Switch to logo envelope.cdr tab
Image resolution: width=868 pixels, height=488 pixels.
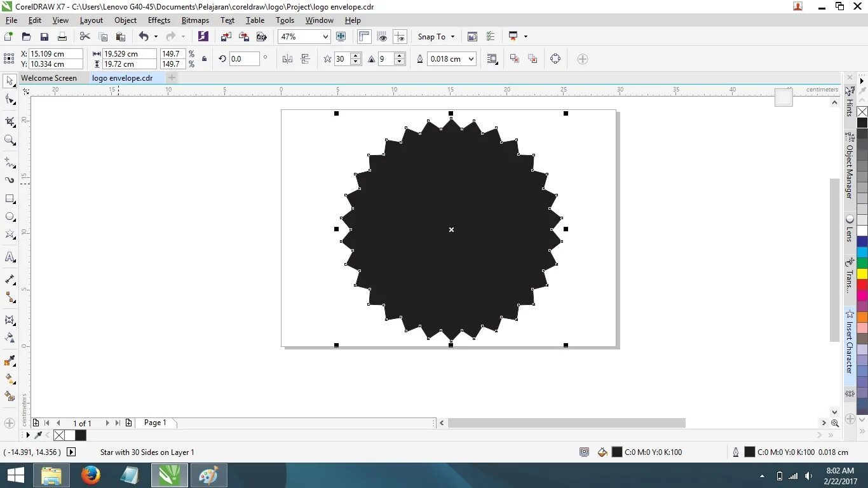click(123, 78)
